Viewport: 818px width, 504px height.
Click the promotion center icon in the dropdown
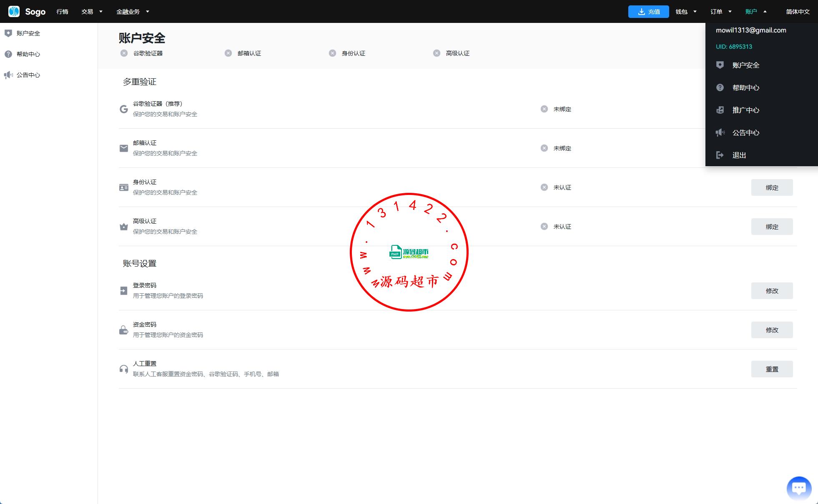[720, 110]
